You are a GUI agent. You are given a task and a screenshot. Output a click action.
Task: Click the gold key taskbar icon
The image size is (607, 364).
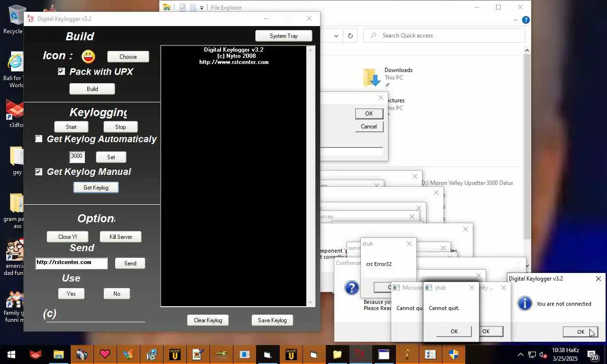coord(221,354)
